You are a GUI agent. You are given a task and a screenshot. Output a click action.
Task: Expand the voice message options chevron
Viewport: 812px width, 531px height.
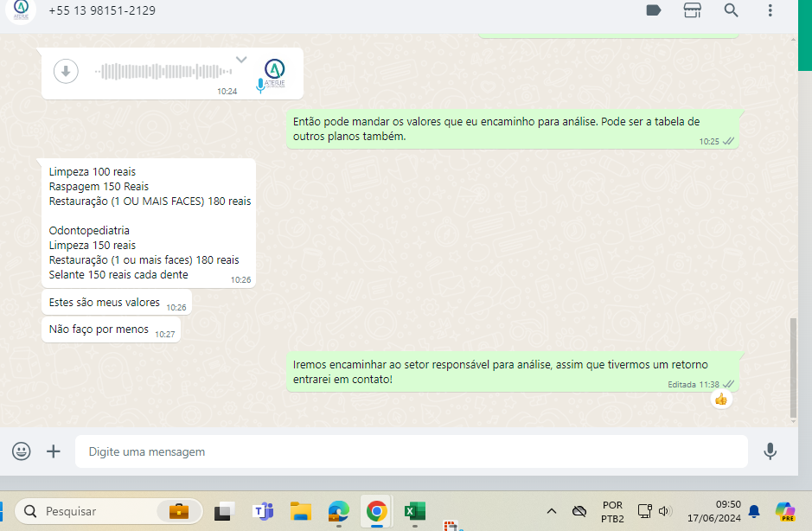pyautogui.click(x=241, y=60)
